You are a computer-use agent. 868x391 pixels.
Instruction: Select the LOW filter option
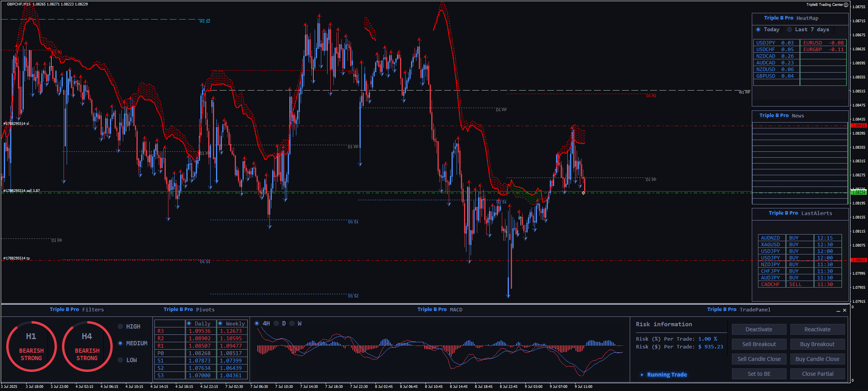click(x=120, y=360)
